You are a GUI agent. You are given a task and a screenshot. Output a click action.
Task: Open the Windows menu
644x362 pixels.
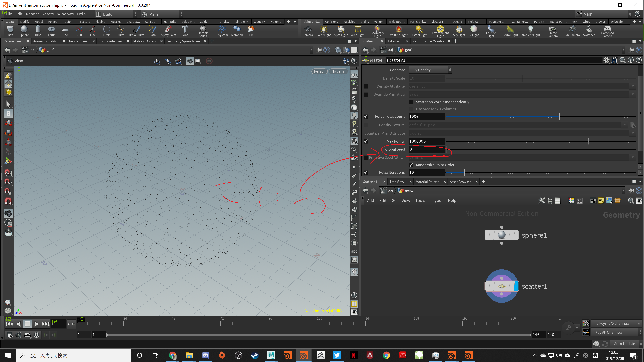pyautogui.click(x=65, y=14)
